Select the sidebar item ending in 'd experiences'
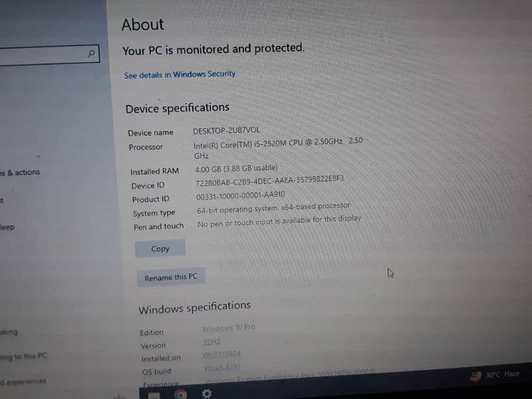Image resolution: width=532 pixels, height=399 pixels. pos(23,381)
